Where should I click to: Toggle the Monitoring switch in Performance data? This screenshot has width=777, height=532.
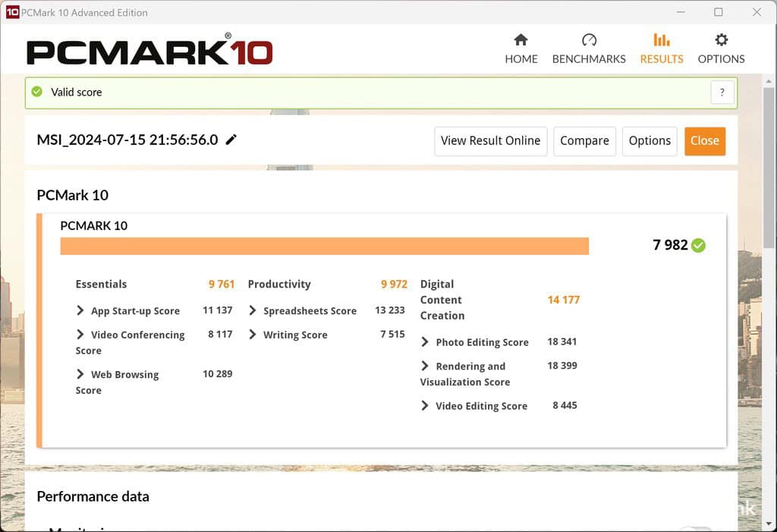[x=694, y=528]
